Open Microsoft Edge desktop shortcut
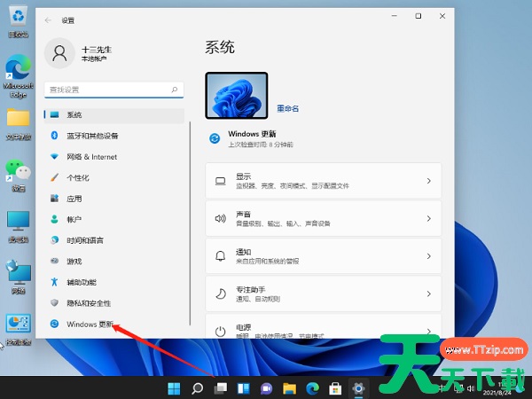 pyautogui.click(x=19, y=76)
